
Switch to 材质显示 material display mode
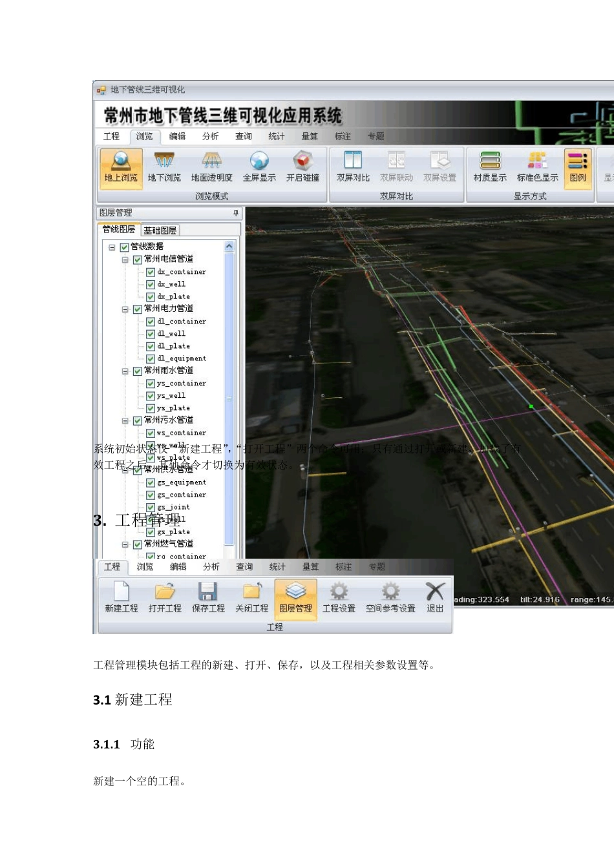coord(490,166)
